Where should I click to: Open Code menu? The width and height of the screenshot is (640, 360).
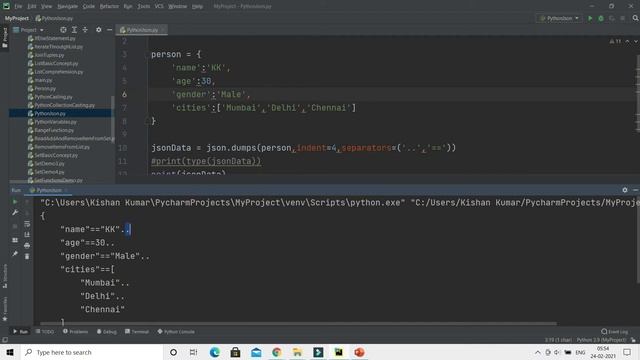(89, 6)
